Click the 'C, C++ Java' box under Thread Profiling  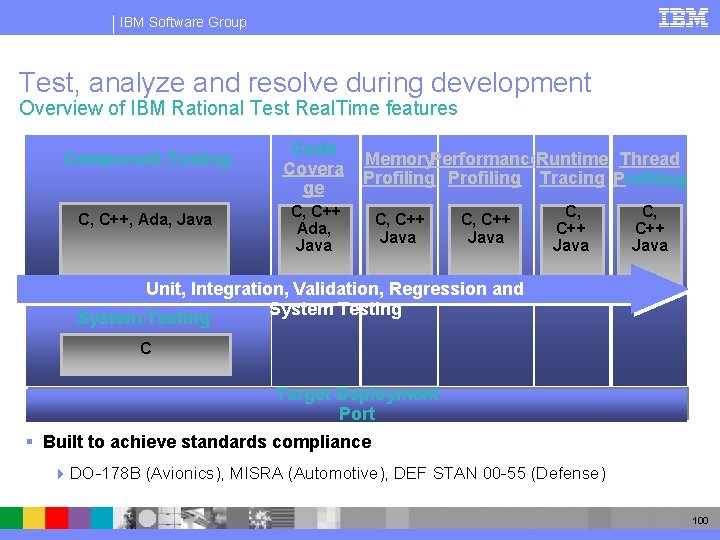pos(650,240)
